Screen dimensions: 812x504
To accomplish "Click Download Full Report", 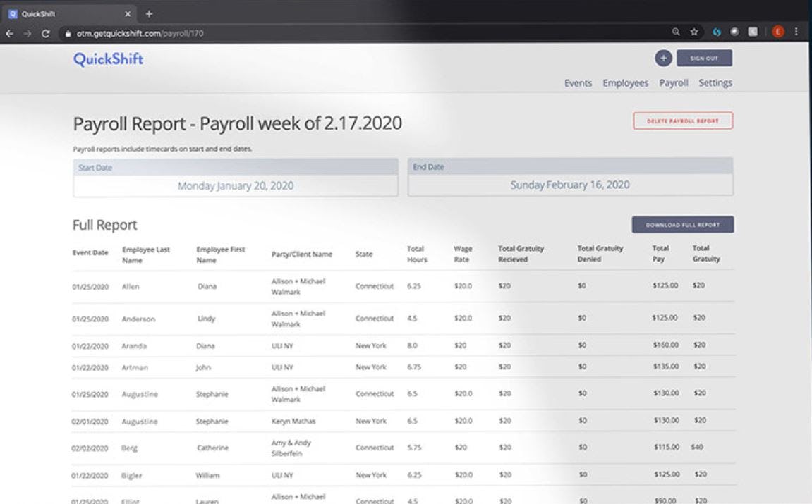I will tap(682, 223).
